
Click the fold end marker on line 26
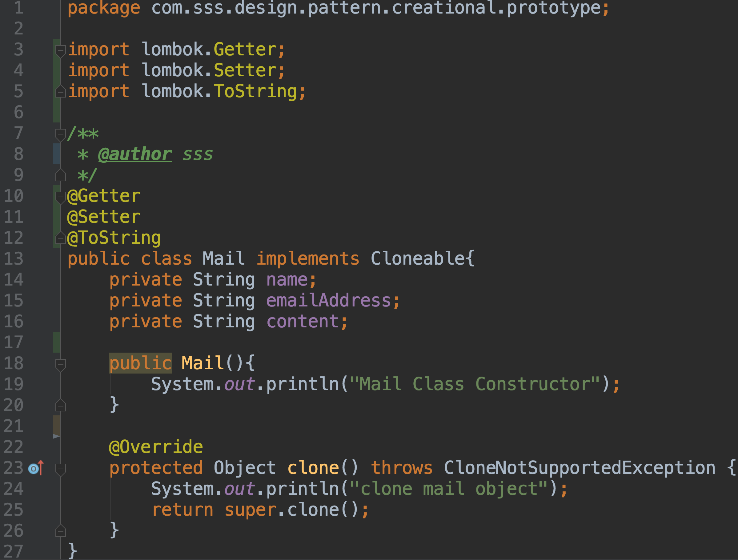[x=60, y=530]
